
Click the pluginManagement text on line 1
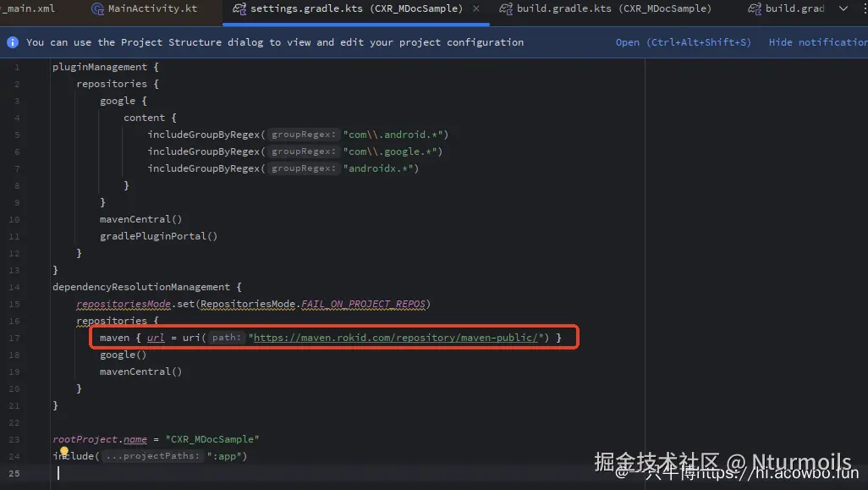coord(100,67)
